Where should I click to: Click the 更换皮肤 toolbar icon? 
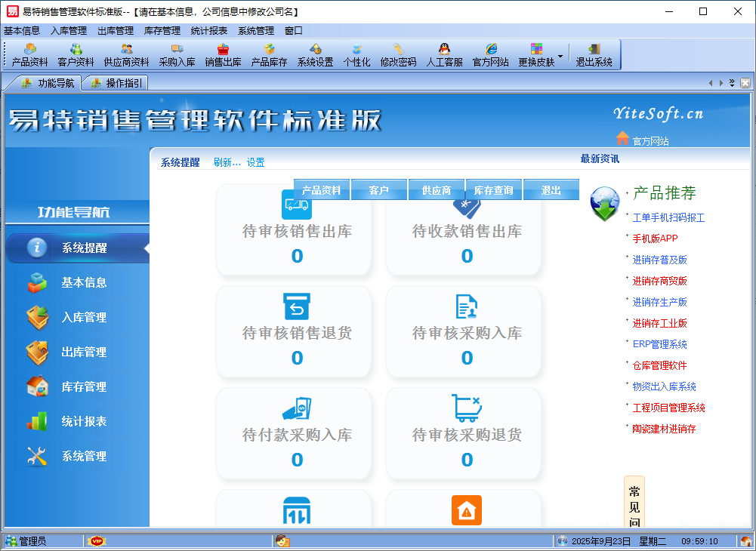click(x=536, y=55)
